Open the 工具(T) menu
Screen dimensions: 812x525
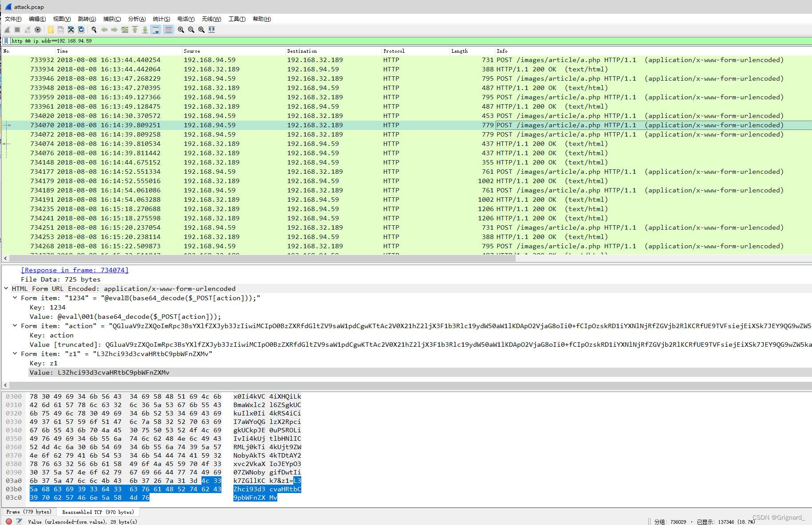pyautogui.click(x=237, y=19)
